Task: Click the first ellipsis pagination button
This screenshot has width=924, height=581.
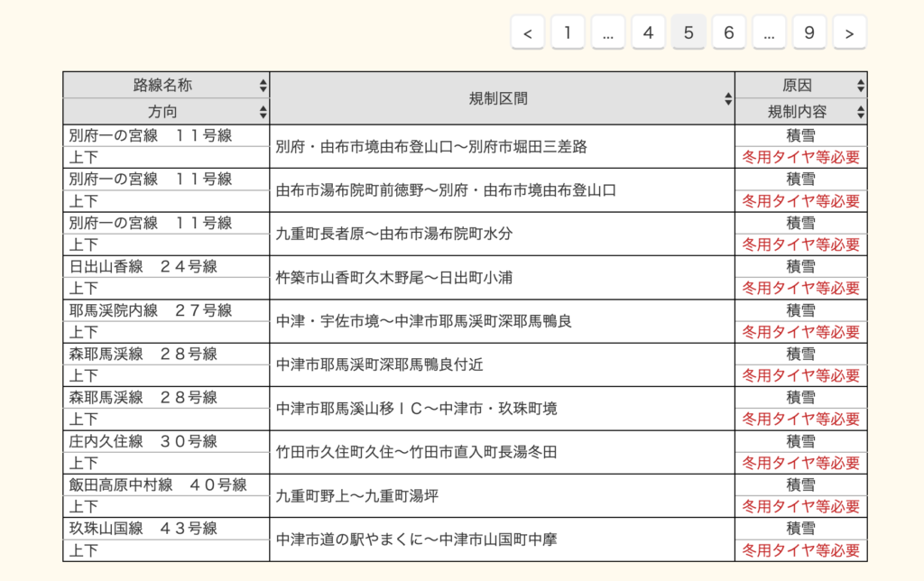Action: [608, 33]
